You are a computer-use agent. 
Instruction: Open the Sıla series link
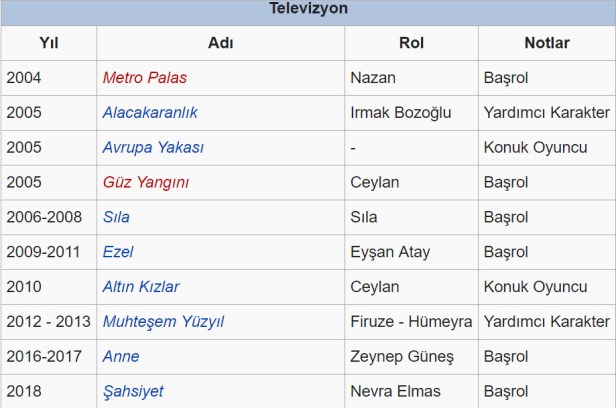(116, 217)
